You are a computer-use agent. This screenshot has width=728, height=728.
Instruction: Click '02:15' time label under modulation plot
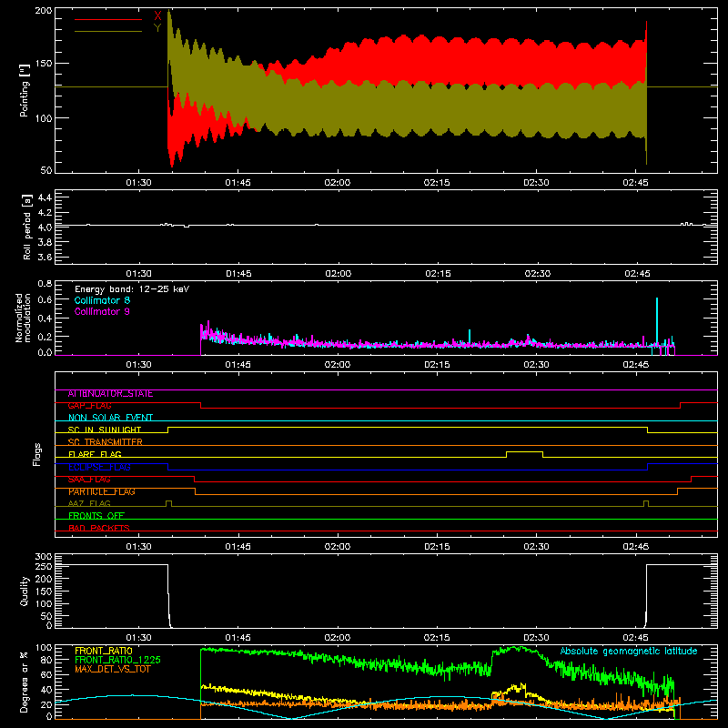(437, 365)
